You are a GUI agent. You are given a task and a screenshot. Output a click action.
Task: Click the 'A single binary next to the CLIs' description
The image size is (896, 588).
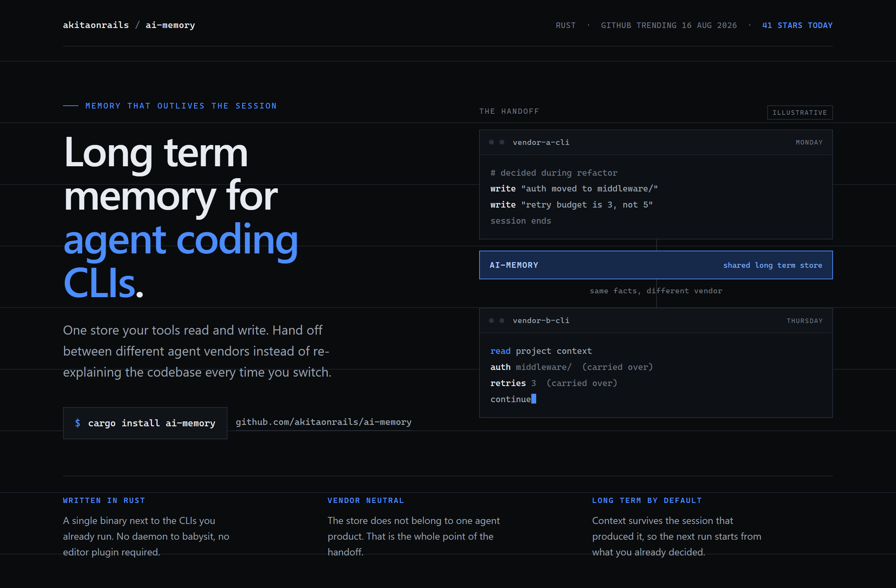coord(146,536)
